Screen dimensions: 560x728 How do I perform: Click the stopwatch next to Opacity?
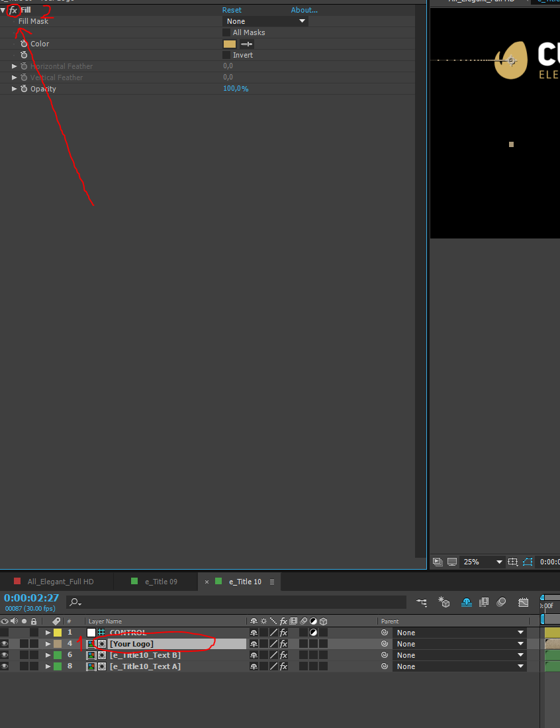(24, 89)
